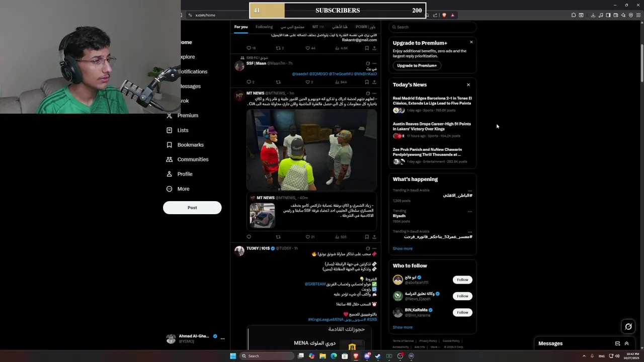Open Windows Start menu
This screenshot has height=362, width=644.
pyautogui.click(x=233, y=356)
